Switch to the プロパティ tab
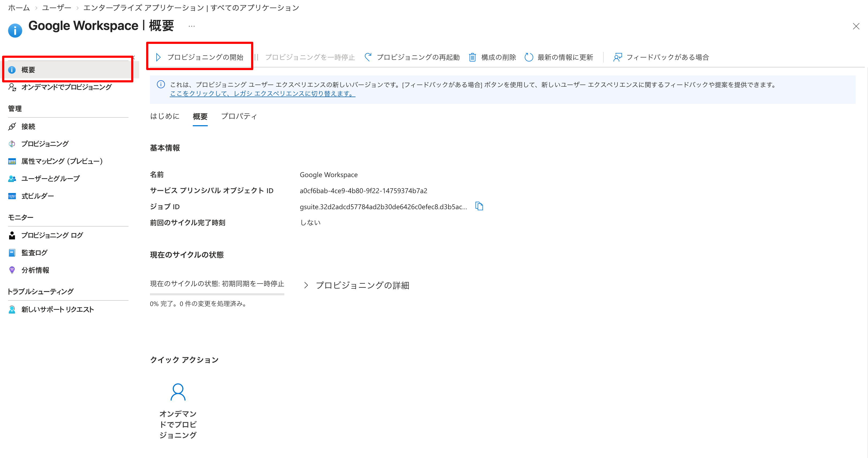The image size is (868, 458). [x=239, y=116]
